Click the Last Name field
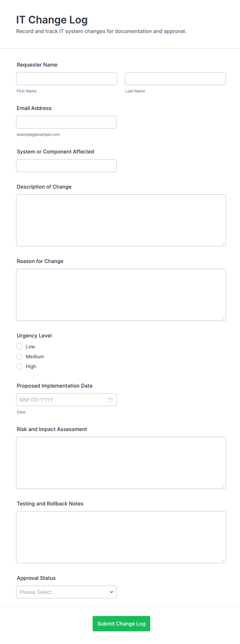Screen dimensions: 240x644 (x=175, y=79)
